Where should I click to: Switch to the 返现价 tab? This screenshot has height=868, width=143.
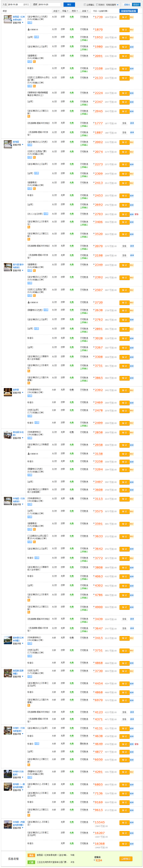coord(127,5)
